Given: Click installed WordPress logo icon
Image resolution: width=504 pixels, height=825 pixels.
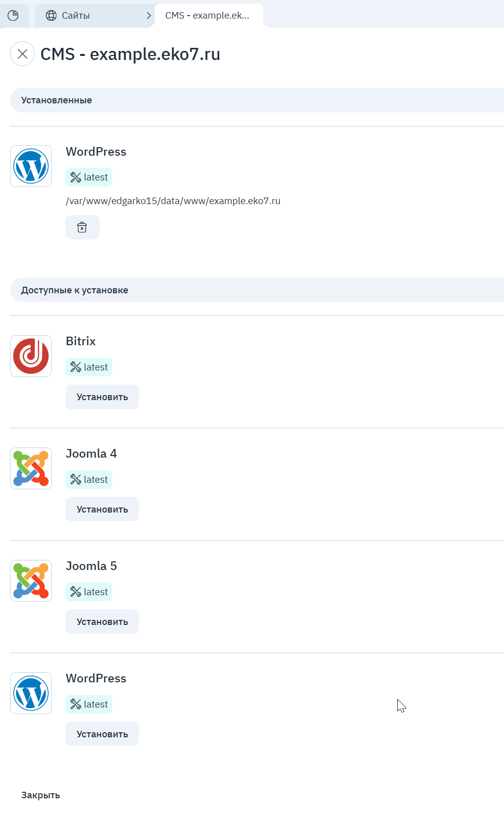Looking at the screenshot, I should pyautogui.click(x=31, y=166).
